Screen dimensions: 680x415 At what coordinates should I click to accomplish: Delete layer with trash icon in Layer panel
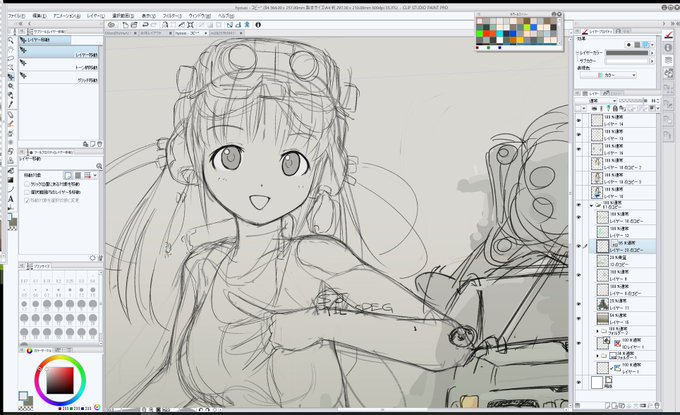[657, 405]
